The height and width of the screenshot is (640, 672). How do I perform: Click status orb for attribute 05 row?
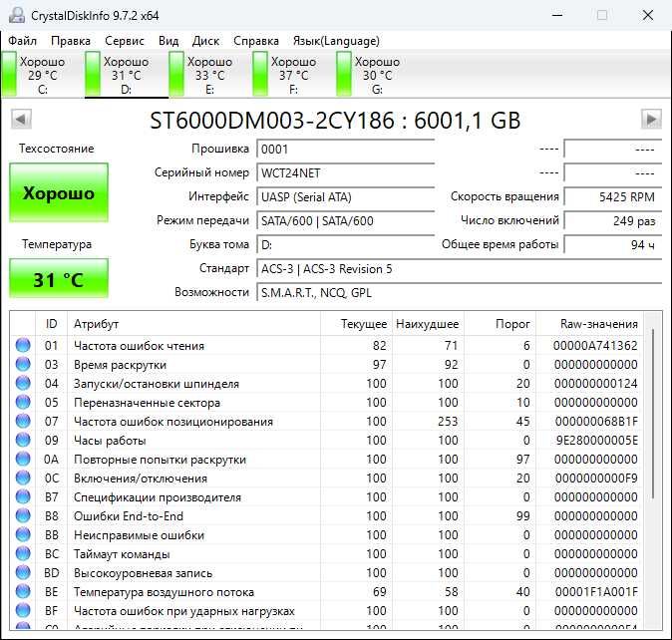(x=23, y=402)
